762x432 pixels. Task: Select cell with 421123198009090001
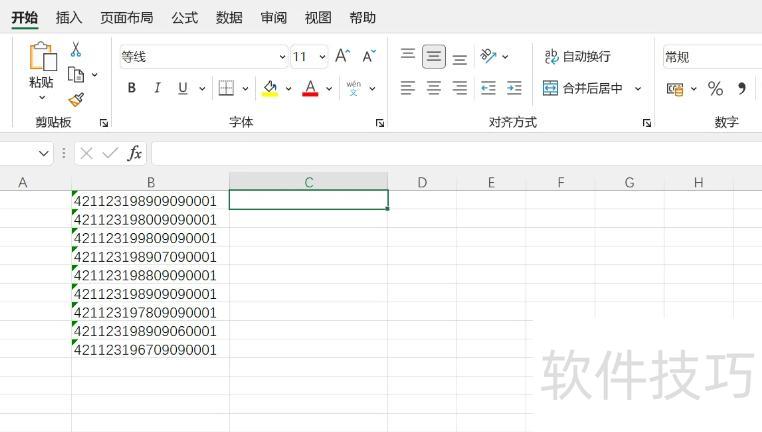(151, 219)
